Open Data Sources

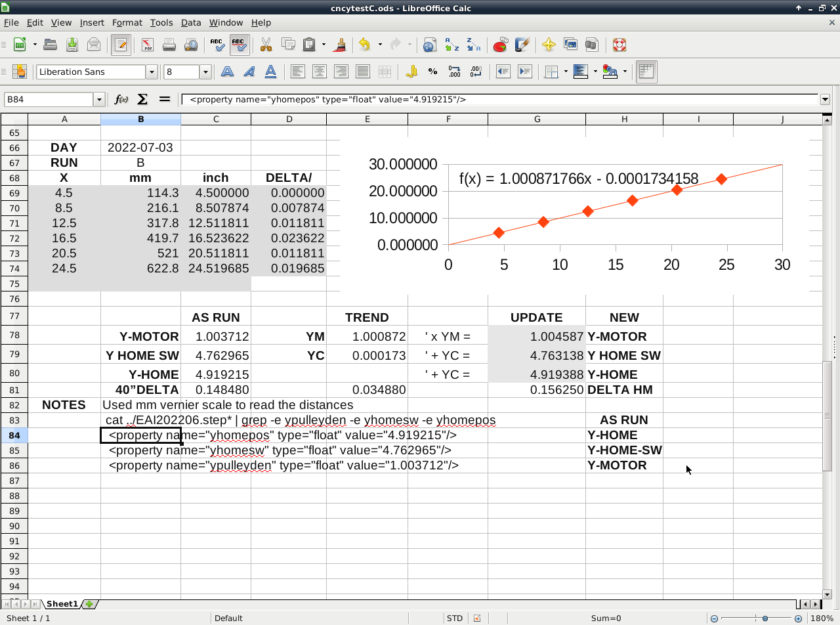click(592, 45)
